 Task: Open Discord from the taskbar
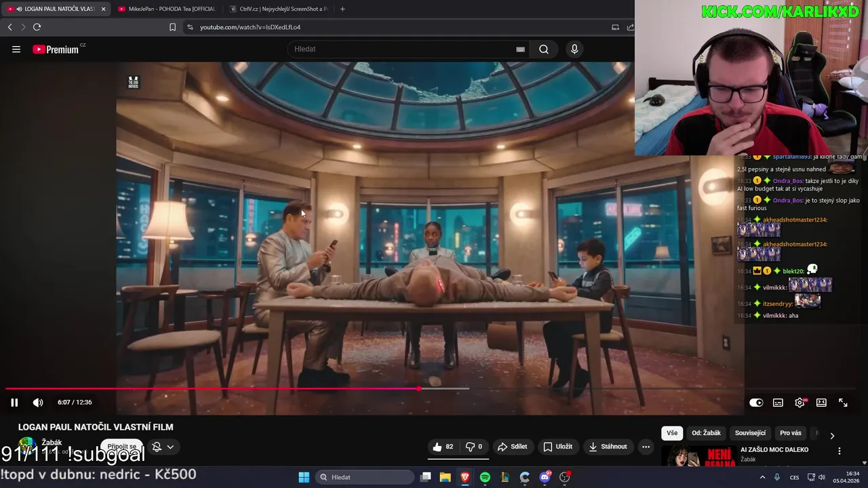(x=545, y=477)
